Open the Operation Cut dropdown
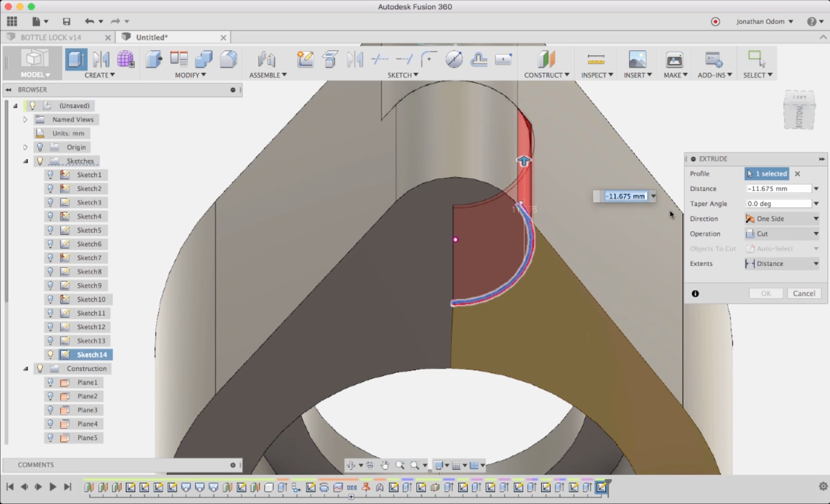This screenshot has height=504, width=830. (782, 234)
